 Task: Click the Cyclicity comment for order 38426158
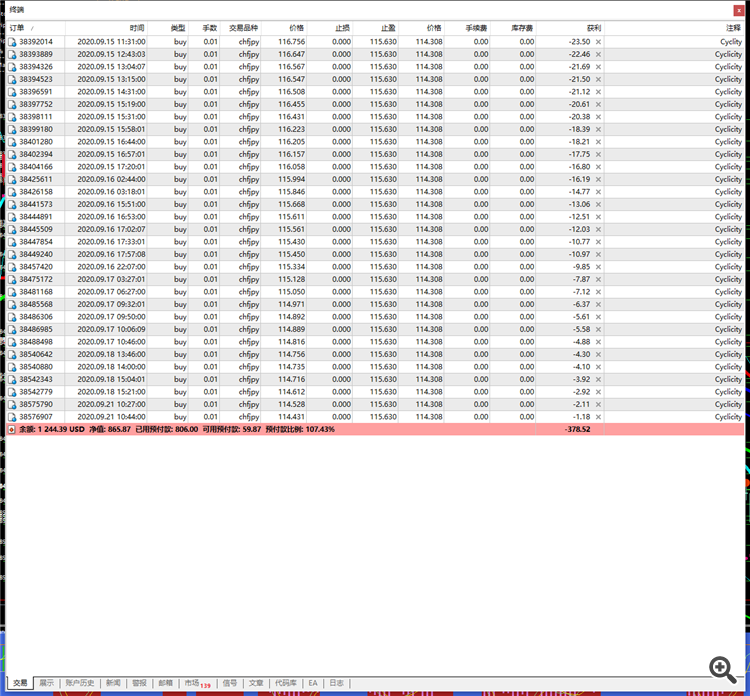[728, 192]
